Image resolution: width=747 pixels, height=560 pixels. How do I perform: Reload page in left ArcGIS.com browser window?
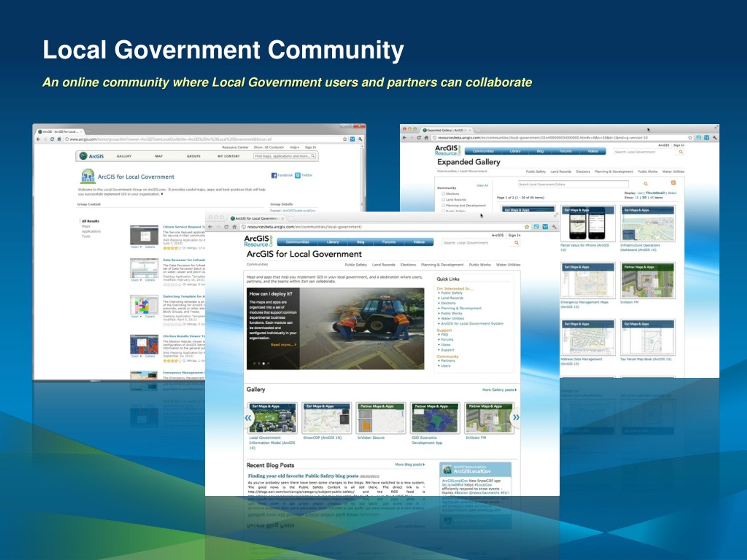[x=52, y=139]
